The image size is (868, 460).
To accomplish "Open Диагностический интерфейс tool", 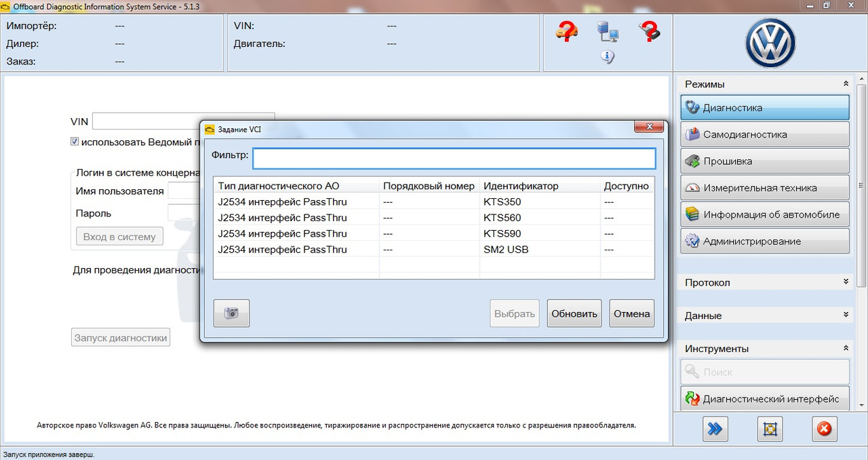I will (x=765, y=398).
